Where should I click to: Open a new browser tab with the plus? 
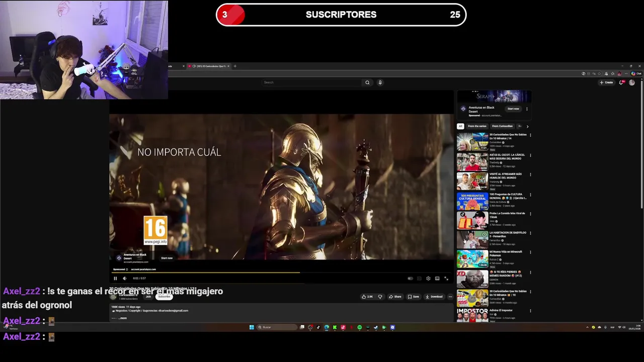pyautogui.click(x=235, y=66)
